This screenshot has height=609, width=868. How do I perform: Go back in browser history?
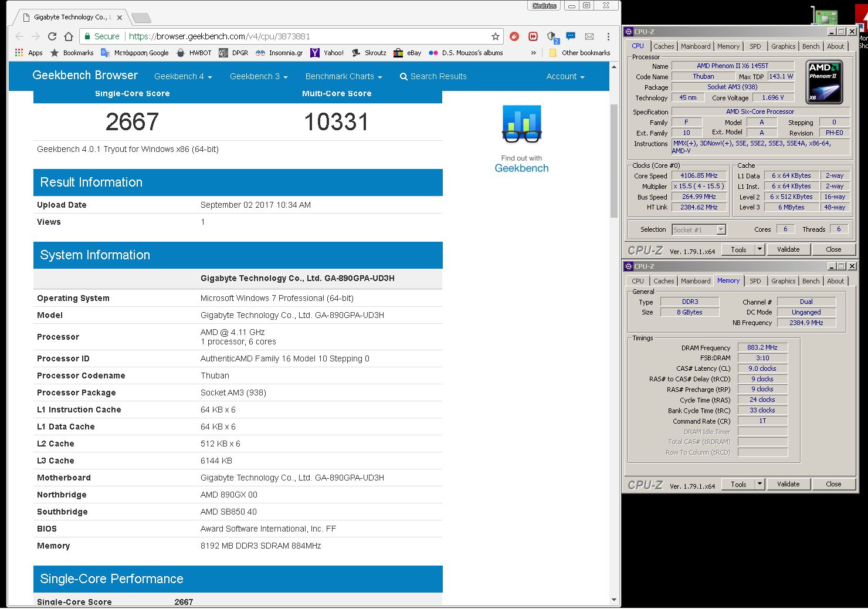coord(19,36)
